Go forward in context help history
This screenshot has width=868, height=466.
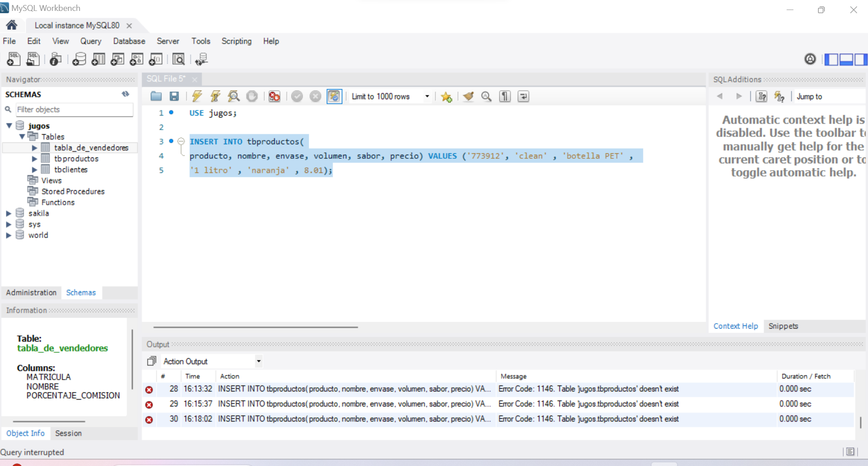click(739, 96)
